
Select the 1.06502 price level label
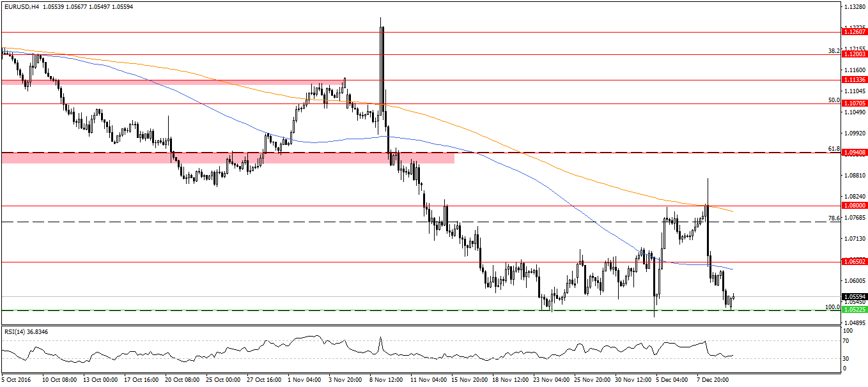pyautogui.click(x=854, y=262)
